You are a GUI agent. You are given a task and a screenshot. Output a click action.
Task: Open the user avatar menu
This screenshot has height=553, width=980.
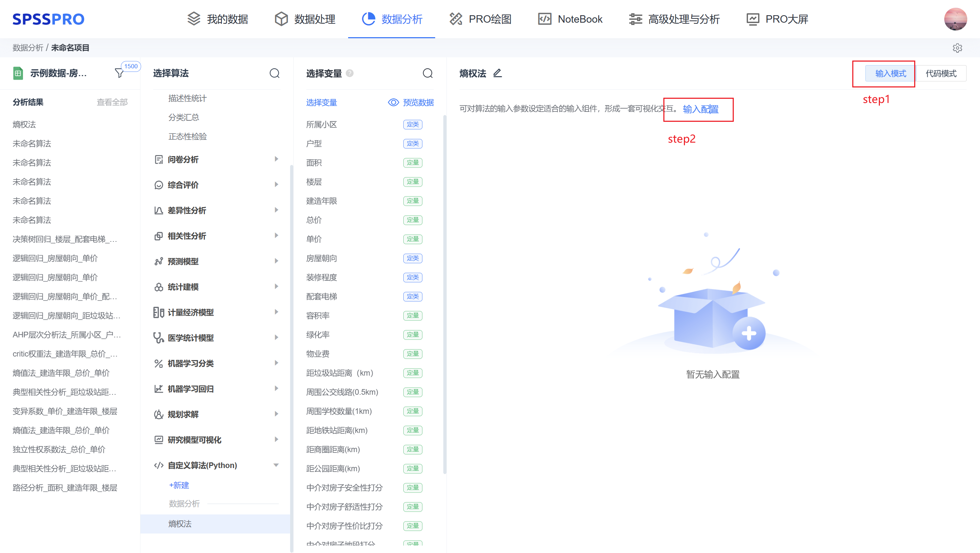coord(955,19)
